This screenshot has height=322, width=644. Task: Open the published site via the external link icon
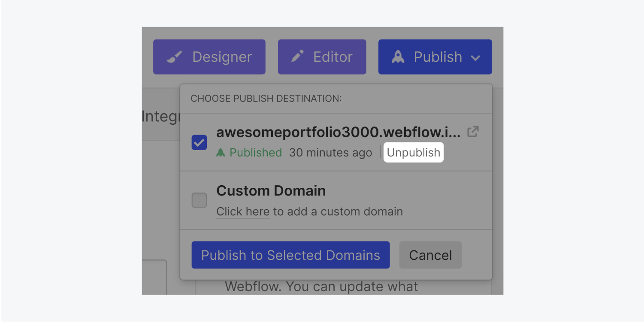coord(472,132)
